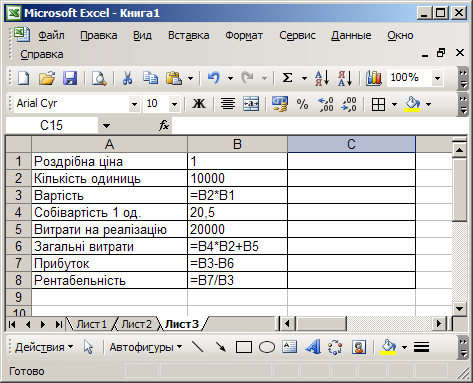This screenshot has width=473, height=383.
Task: Paste from clipboard icon
Action: [x=174, y=78]
